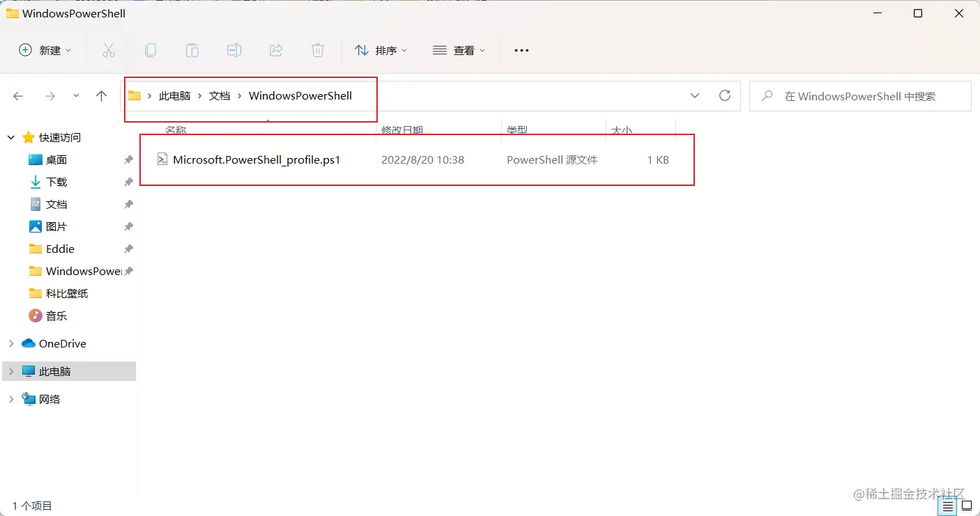Click the Copy icon in toolbar

[x=150, y=50]
